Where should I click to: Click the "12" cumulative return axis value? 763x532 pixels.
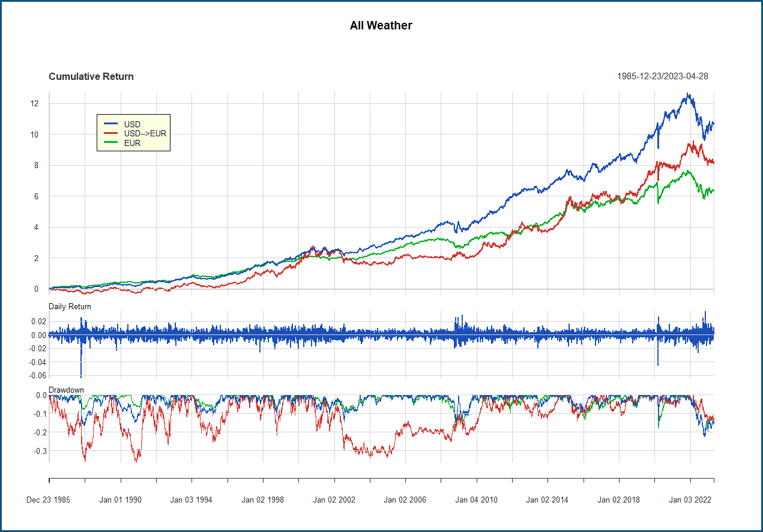click(34, 104)
